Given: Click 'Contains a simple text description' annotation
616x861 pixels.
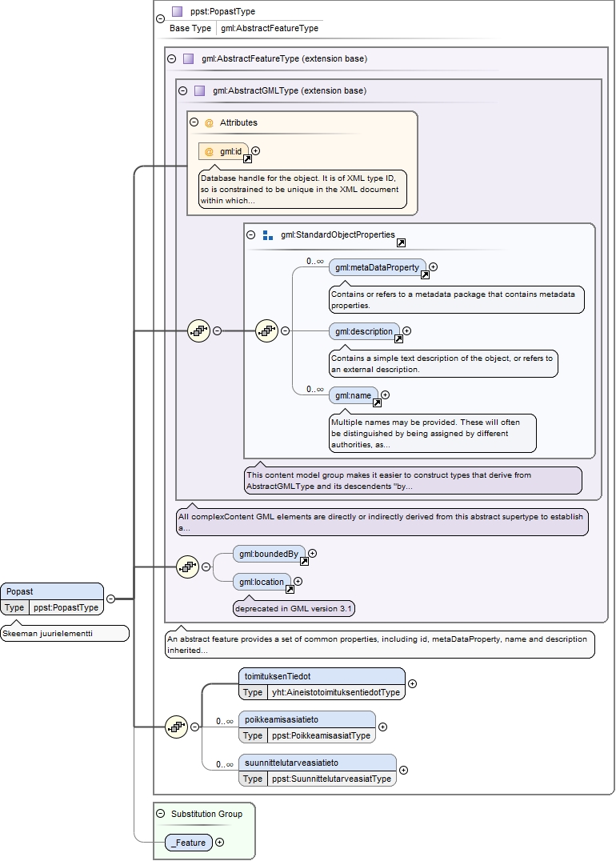Looking at the screenshot, I should [x=444, y=363].
